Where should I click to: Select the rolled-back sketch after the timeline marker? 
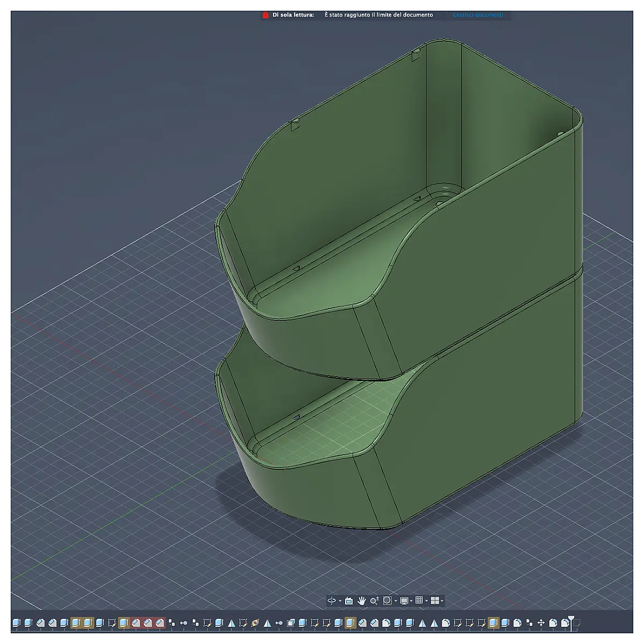(x=578, y=623)
